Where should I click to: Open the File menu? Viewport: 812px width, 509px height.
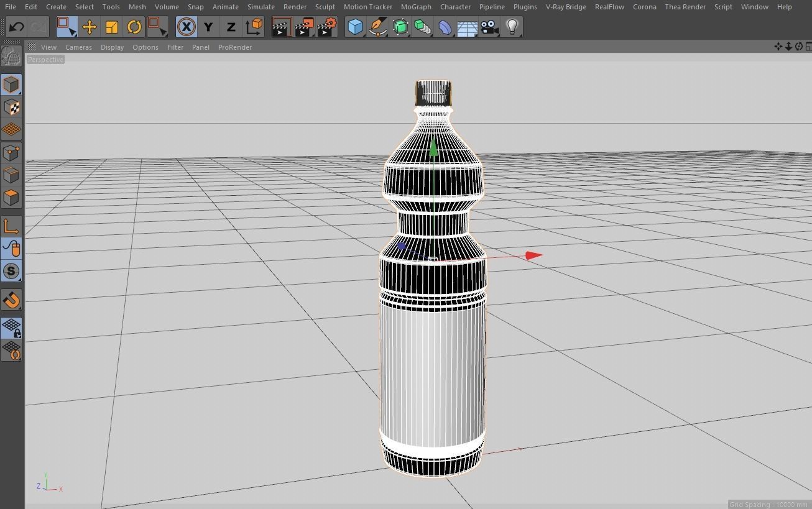coord(11,7)
